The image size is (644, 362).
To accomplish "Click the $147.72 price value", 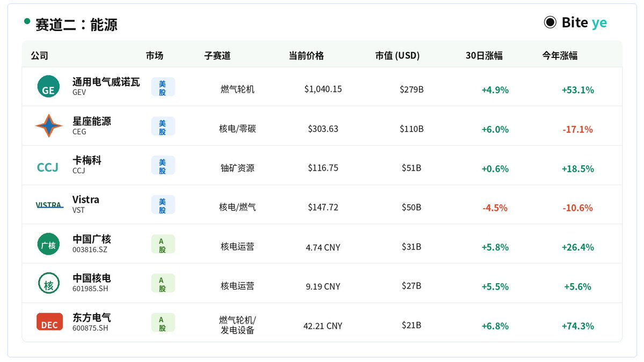I will (x=323, y=207).
